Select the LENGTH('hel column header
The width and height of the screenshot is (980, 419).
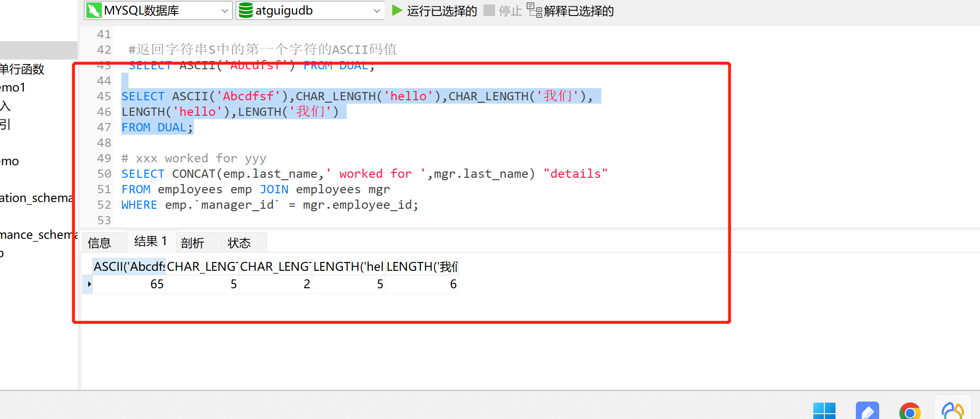[x=348, y=266]
